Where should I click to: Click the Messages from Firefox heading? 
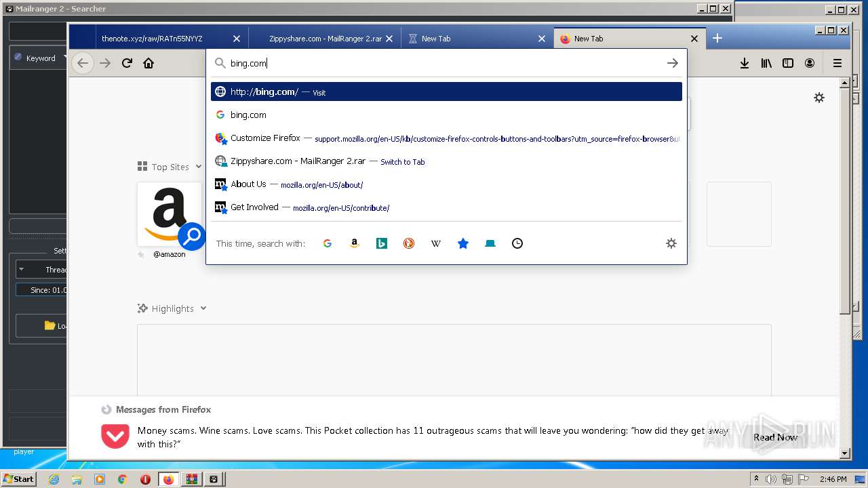163,409
